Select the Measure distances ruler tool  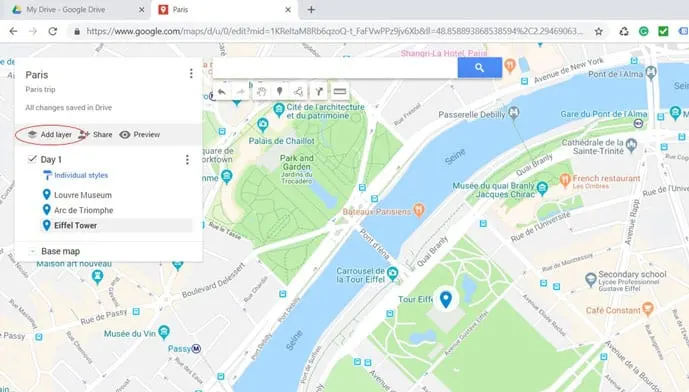click(x=340, y=91)
